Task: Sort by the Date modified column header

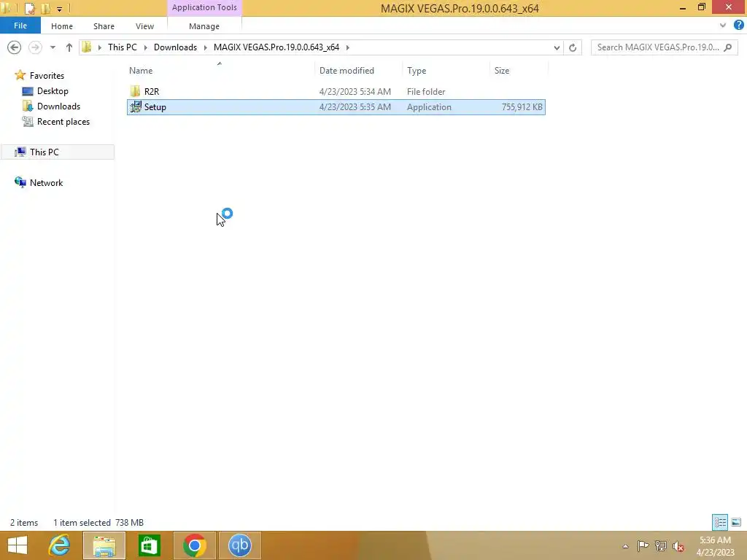Action: 347,71
